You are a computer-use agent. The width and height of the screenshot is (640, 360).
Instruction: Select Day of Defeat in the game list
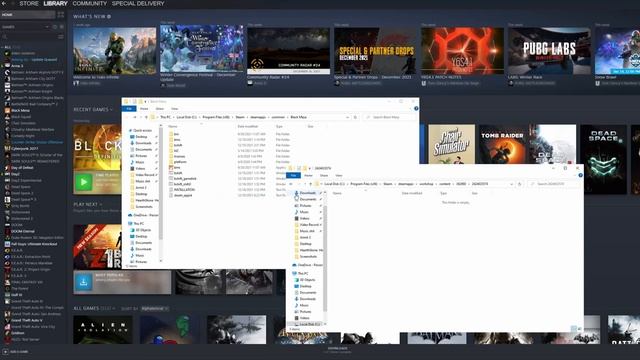[x=22, y=168]
